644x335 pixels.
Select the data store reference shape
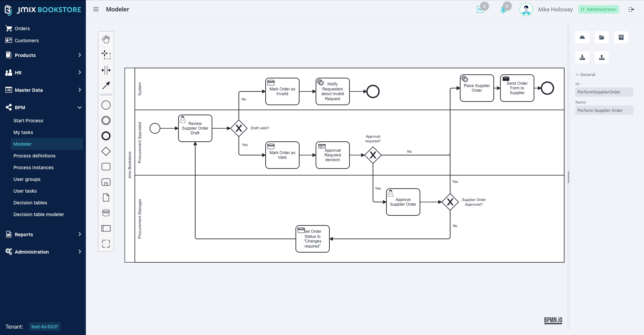(106, 213)
